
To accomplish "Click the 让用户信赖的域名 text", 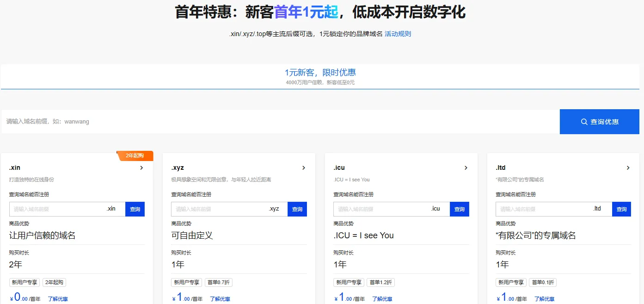I will pyautogui.click(x=43, y=236).
